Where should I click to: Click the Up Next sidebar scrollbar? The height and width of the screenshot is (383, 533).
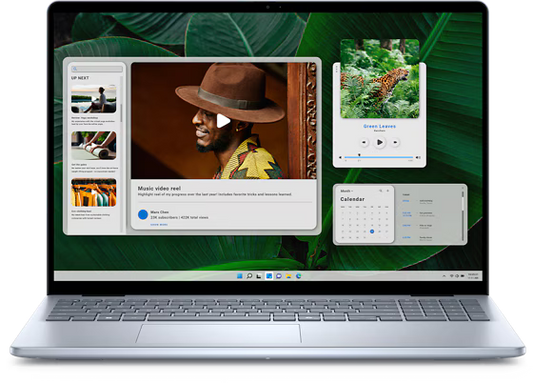tap(121, 113)
